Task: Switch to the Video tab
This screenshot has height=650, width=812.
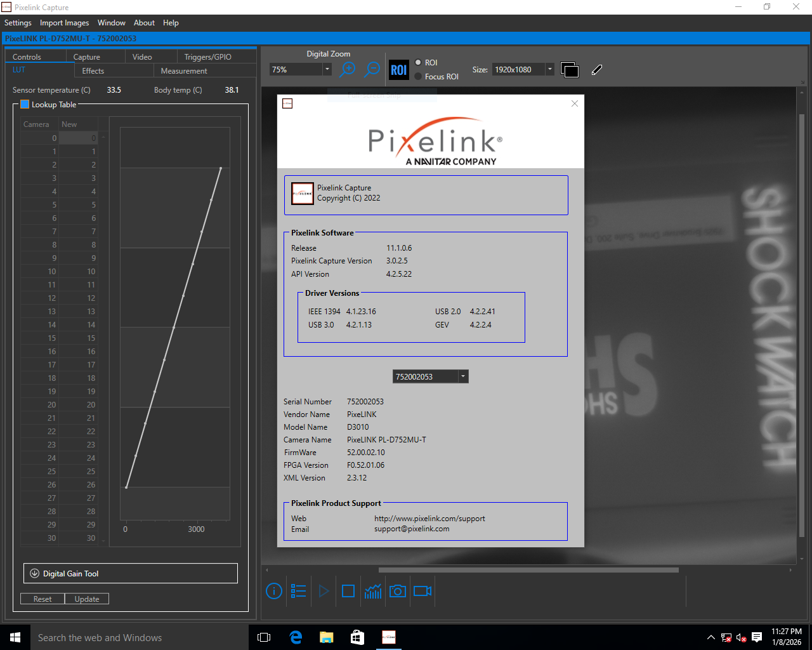Action: [x=151, y=56]
